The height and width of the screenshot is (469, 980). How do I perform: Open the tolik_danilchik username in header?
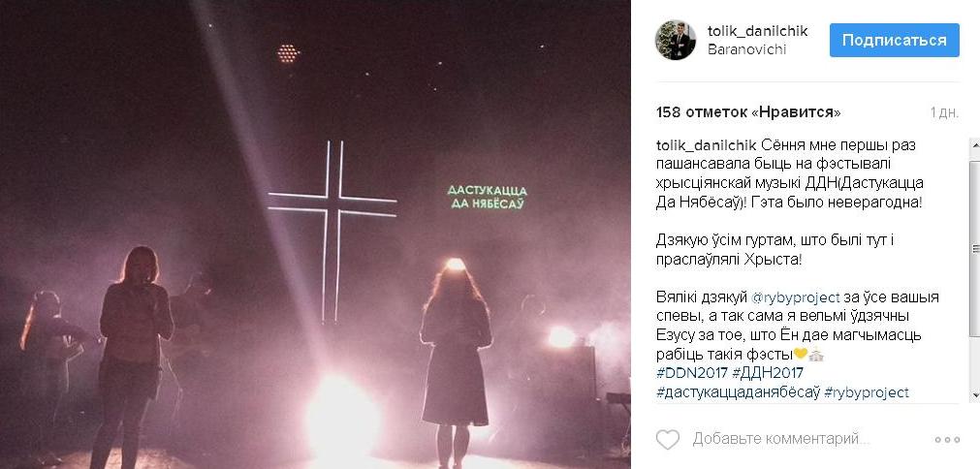tap(757, 31)
